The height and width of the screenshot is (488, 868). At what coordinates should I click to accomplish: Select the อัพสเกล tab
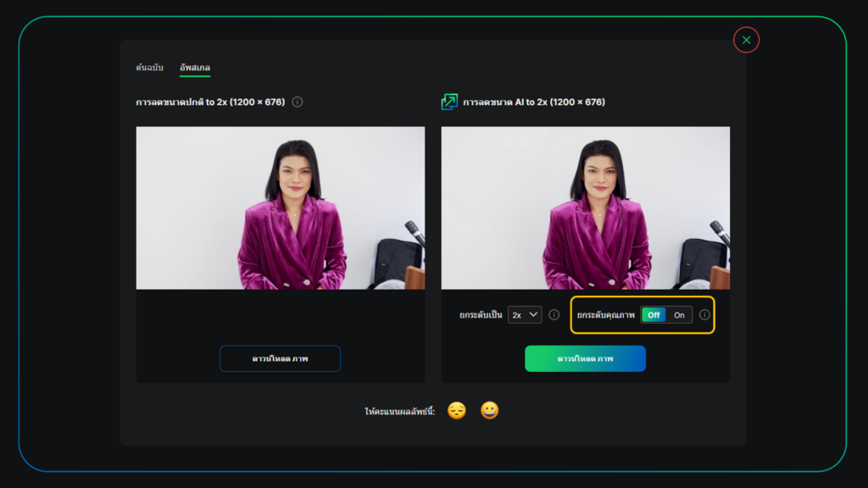pyautogui.click(x=195, y=67)
